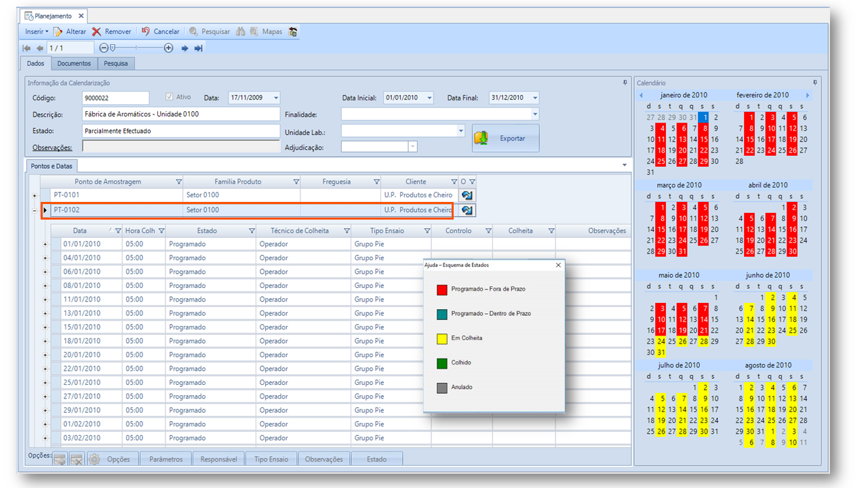Click the Código input field
Viewport: 868px width, 488px height.
(x=115, y=98)
